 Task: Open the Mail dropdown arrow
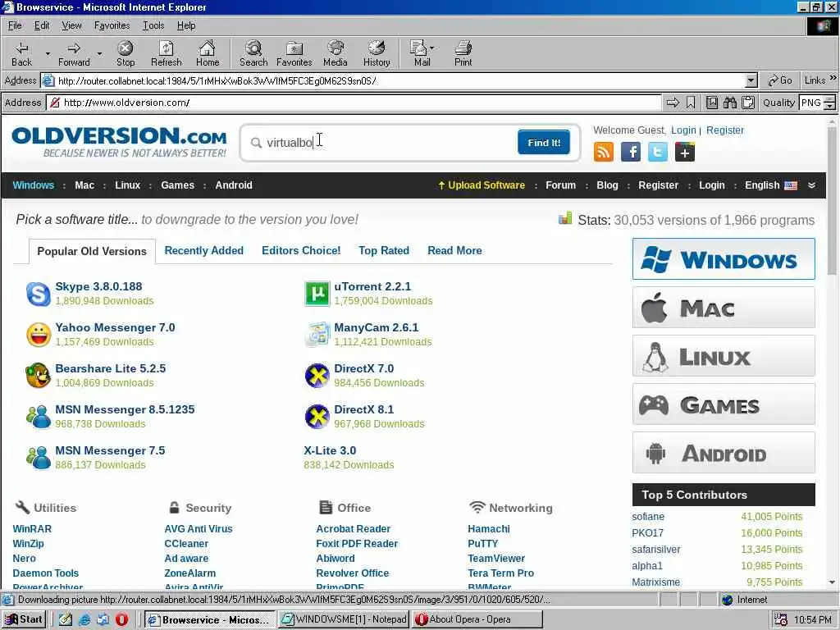click(432, 48)
